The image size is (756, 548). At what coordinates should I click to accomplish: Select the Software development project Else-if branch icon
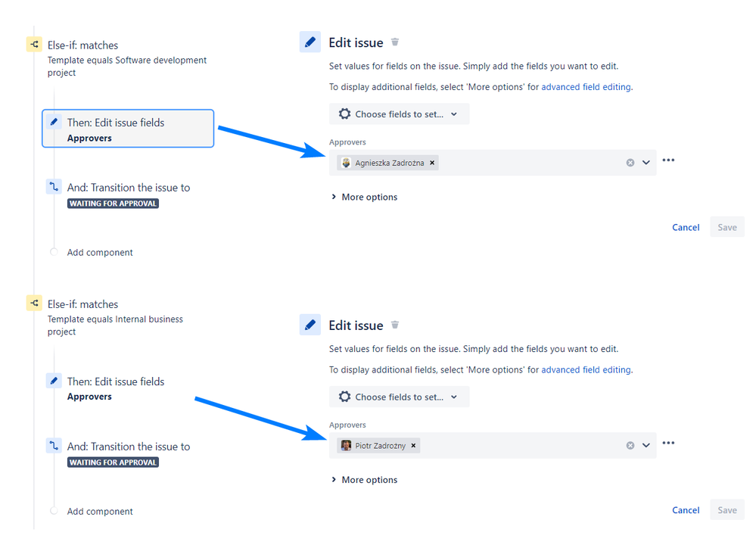click(x=34, y=45)
